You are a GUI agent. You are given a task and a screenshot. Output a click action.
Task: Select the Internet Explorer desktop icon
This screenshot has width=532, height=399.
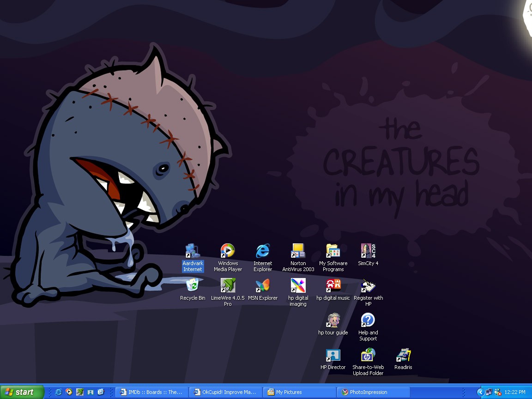263,257
